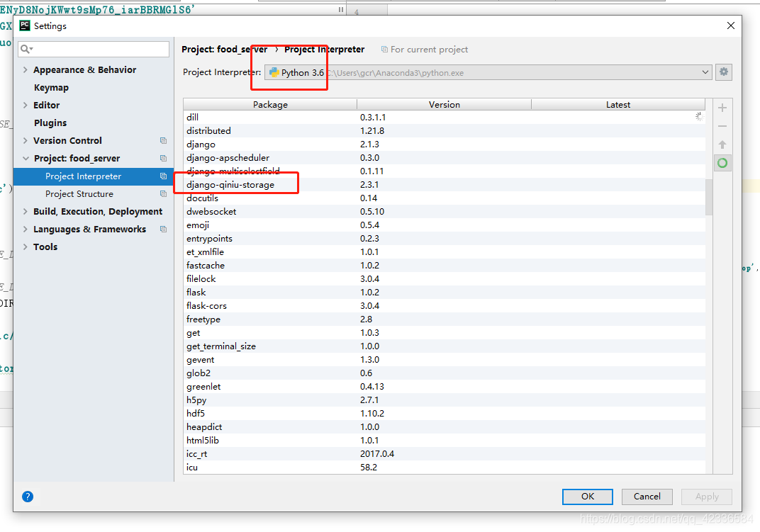
Task: Click the project-scope icon beside Languages & Frameworks
Action: tap(163, 230)
